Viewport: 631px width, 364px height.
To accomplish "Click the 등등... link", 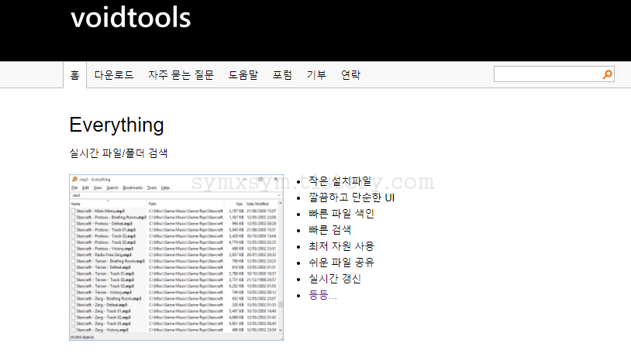I will click(322, 295).
